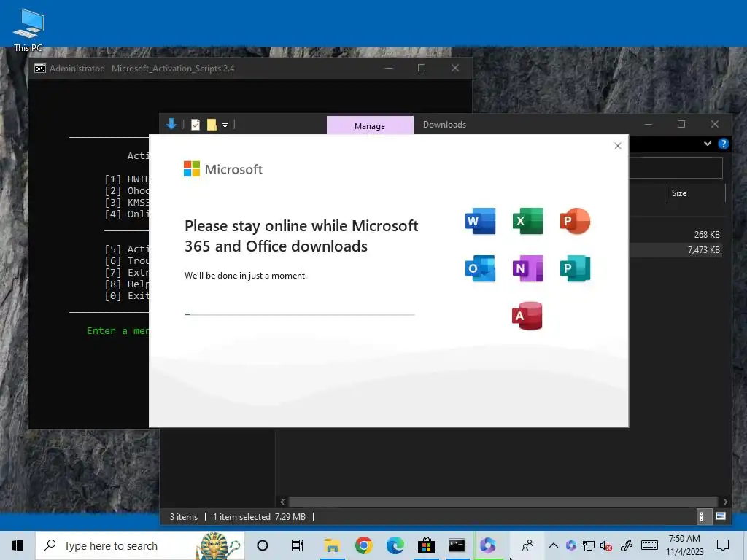
Task: Click the New folder quick access icon
Action: [212, 124]
